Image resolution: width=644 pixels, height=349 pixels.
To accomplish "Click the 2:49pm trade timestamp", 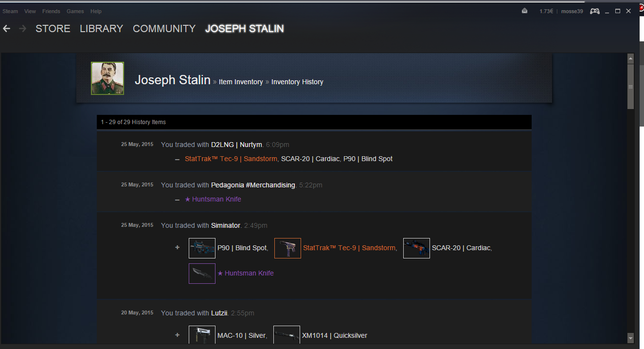I will (256, 225).
